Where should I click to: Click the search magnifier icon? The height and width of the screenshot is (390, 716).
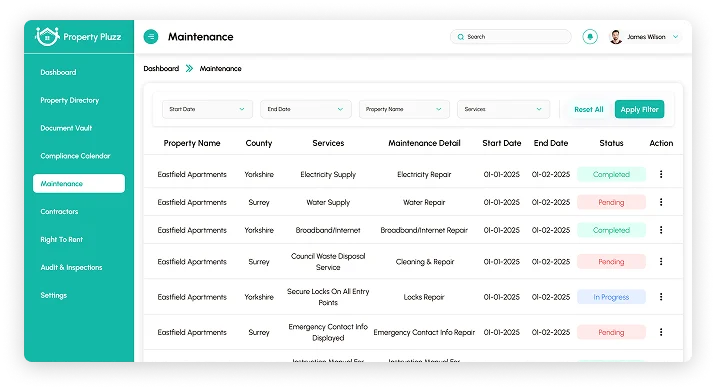tap(461, 37)
